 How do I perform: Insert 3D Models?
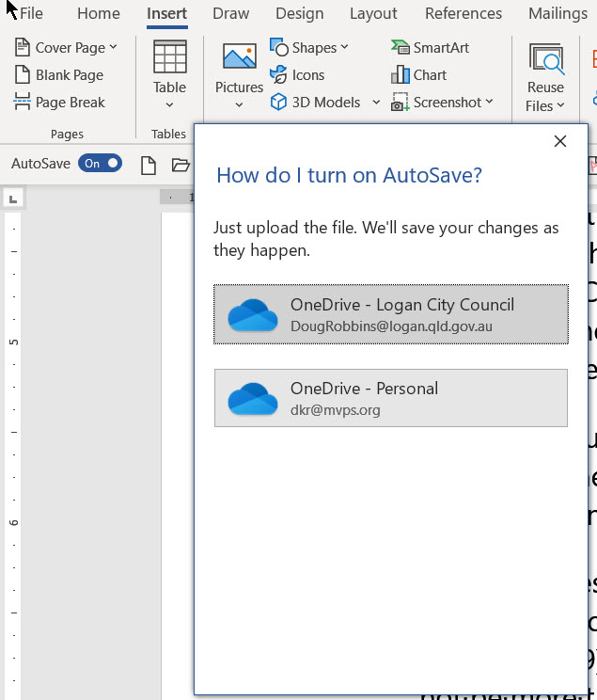point(316,103)
